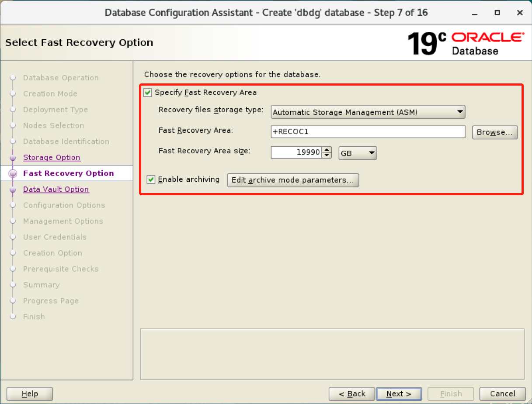Open the GB size unit dropdown
The height and width of the screenshot is (404, 532).
pyautogui.click(x=358, y=153)
